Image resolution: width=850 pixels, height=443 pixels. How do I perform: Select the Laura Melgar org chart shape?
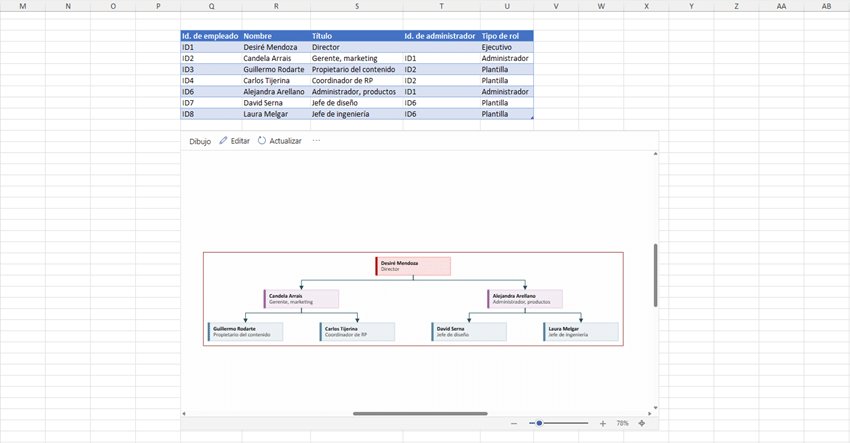[581, 332]
